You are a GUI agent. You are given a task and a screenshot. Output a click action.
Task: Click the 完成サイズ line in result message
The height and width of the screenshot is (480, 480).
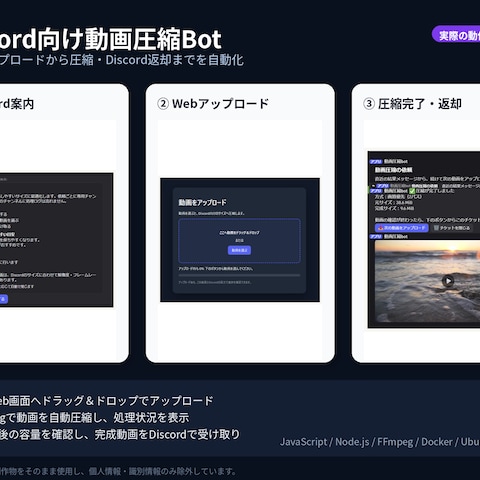tap(394, 208)
